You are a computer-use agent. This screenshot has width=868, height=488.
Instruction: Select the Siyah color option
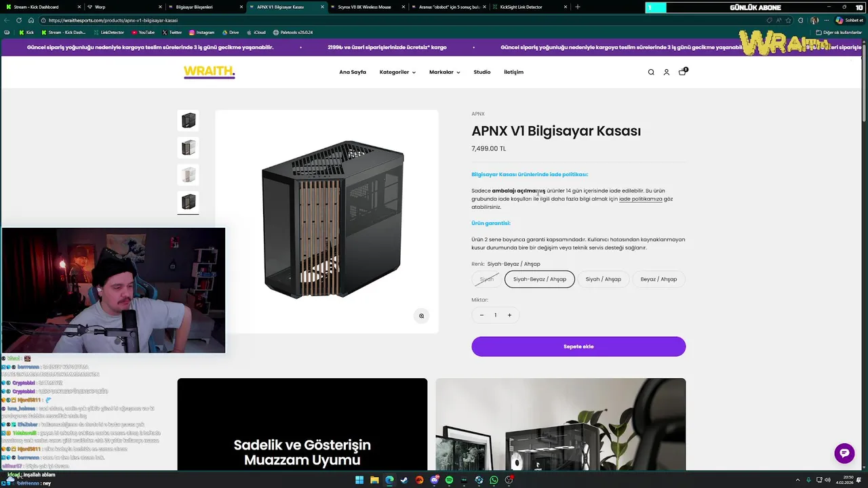[x=487, y=279]
